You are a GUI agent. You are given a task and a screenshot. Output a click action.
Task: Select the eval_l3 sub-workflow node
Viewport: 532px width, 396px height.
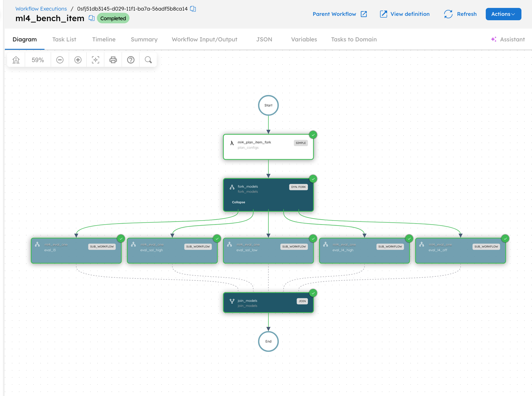click(76, 250)
